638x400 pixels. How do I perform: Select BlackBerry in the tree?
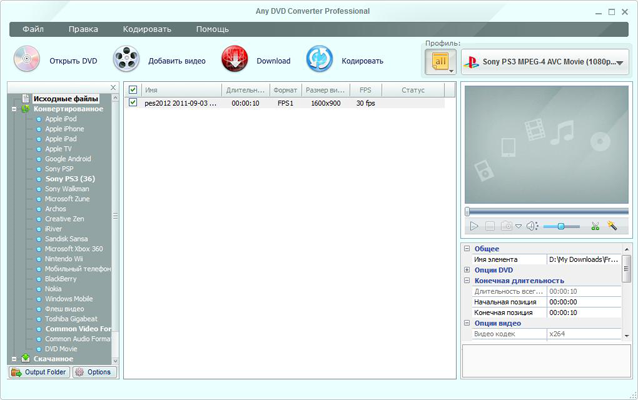pos(61,279)
